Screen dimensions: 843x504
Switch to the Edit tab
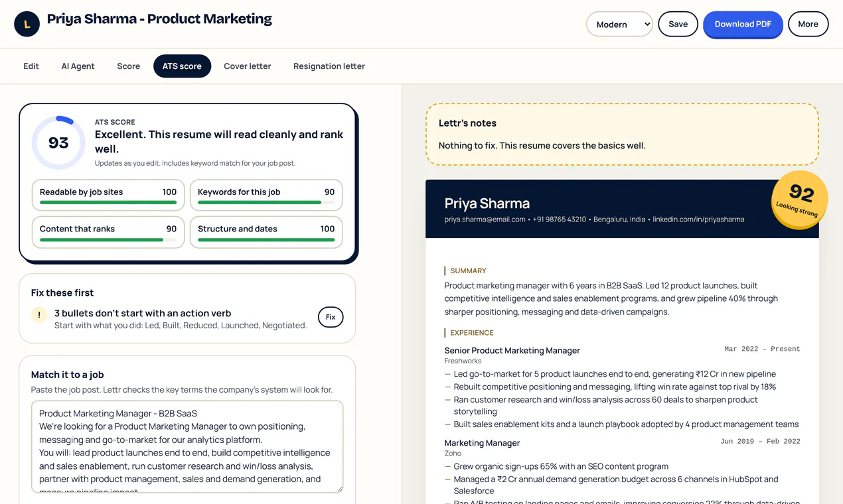pyautogui.click(x=31, y=66)
